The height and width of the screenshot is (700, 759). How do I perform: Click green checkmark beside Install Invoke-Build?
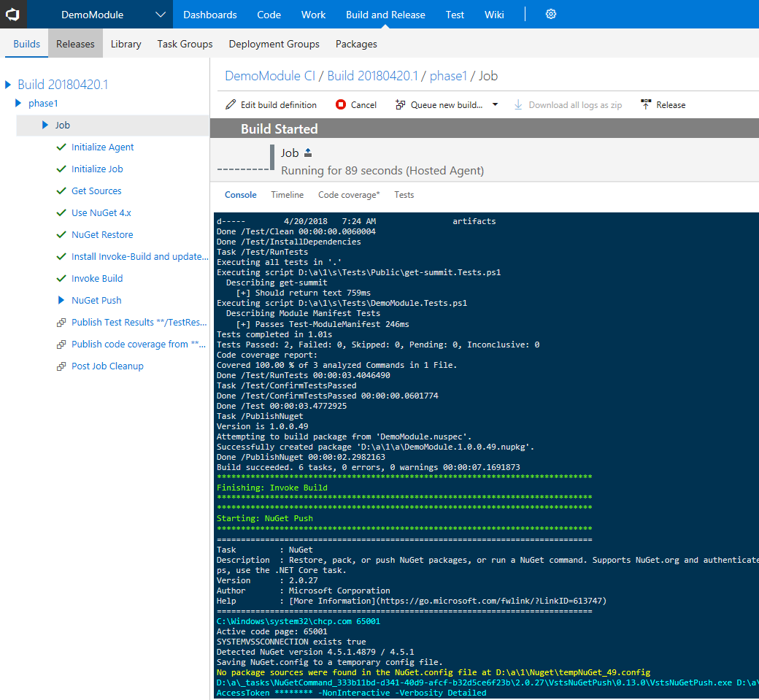click(x=61, y=256)
